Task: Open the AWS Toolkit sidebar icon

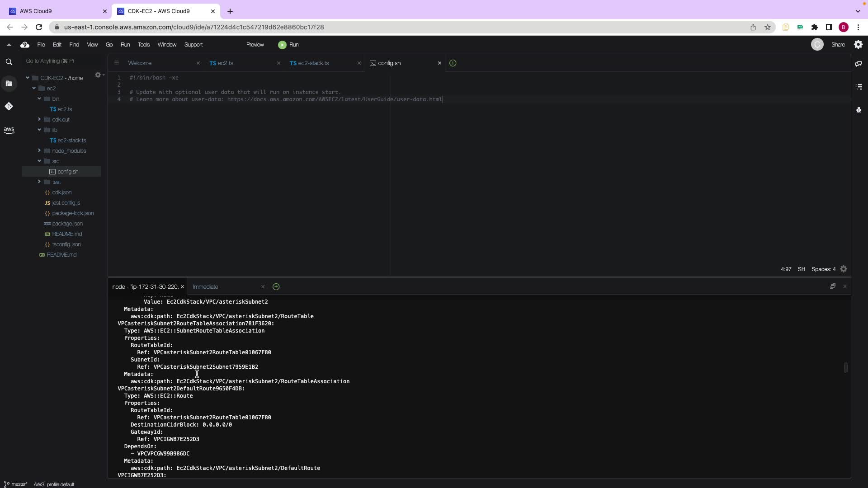Action: tap(9, 130)
